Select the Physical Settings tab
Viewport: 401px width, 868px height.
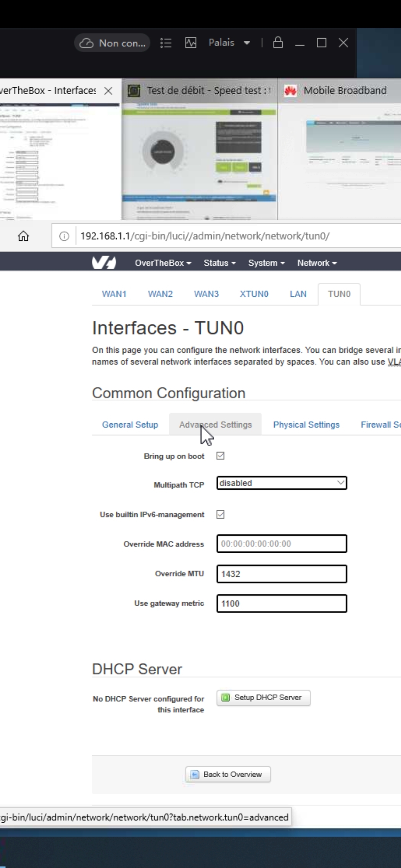click(x=306, y=425)
